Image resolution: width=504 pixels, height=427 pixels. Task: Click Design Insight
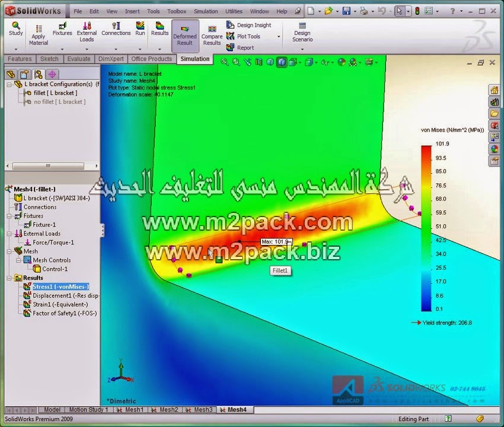click(249, 25)
